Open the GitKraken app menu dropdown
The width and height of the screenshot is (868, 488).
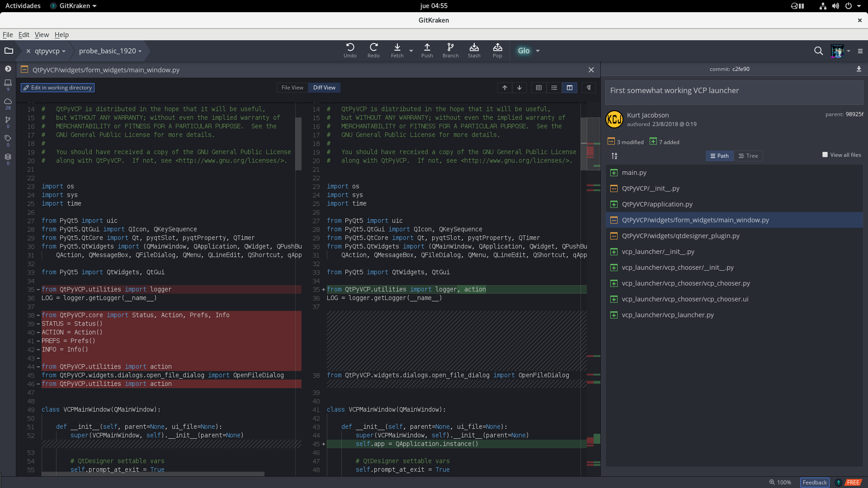73,6
